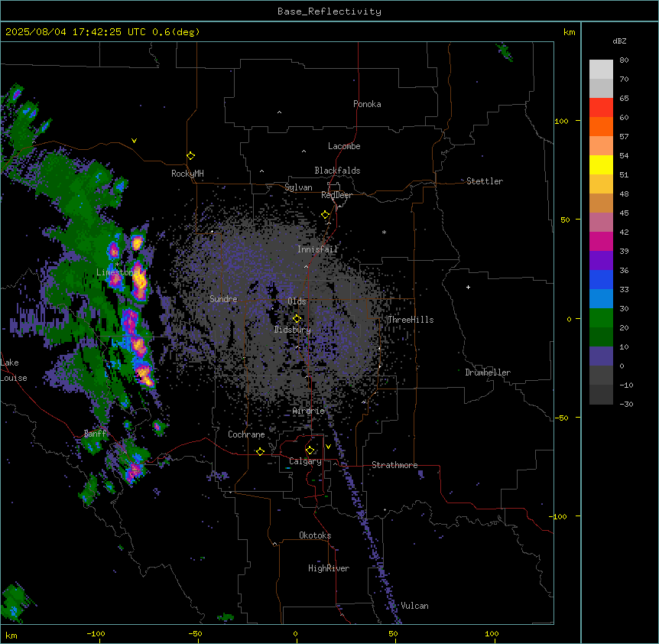Select the Sylvan label
659x644 pixels.
click(x=298, y=187)
